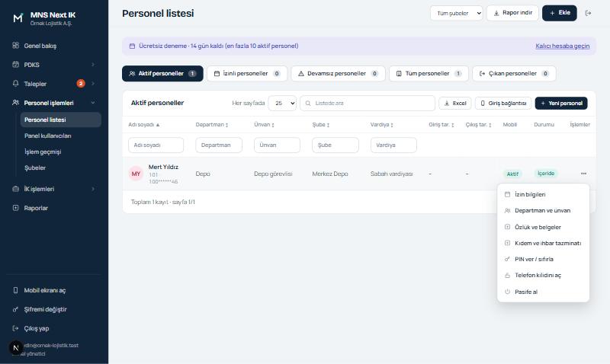610x364 pixels.
Task: Sort by Departman column
Action: 212,125
